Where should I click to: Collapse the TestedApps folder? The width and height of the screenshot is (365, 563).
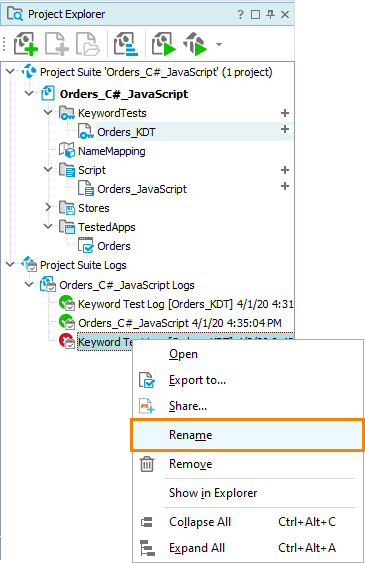point(48,226)
